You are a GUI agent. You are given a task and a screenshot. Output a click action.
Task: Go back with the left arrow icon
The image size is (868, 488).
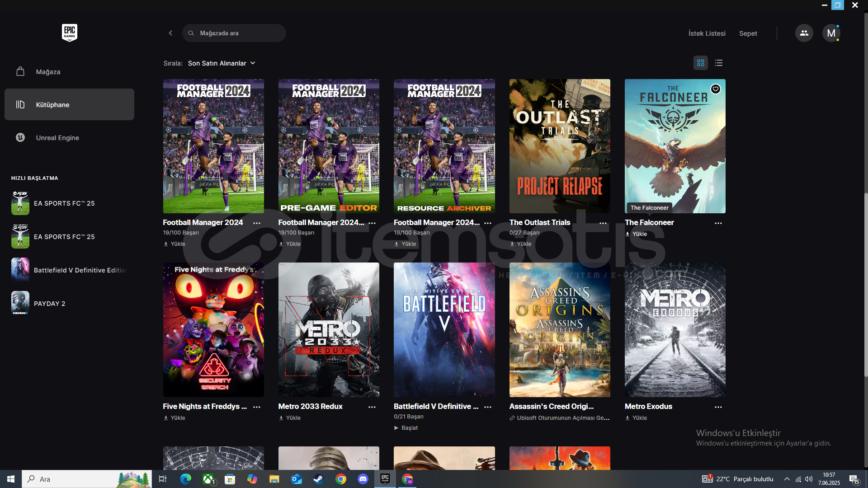(x=170, y=33)
